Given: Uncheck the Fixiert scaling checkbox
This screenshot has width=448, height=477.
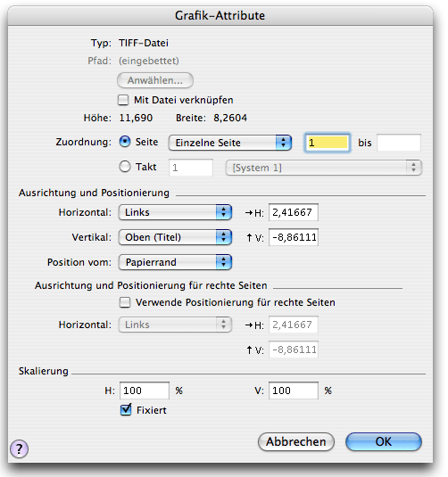Looking at the screenshot, I should tap(126, 410).
